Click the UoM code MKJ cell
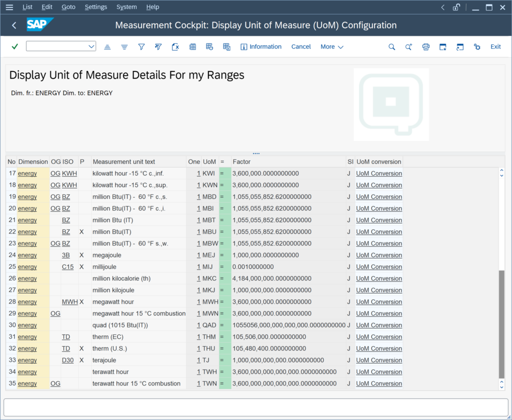Image resolution: width=512 pixels, height=420 pixels. [209, 290]
